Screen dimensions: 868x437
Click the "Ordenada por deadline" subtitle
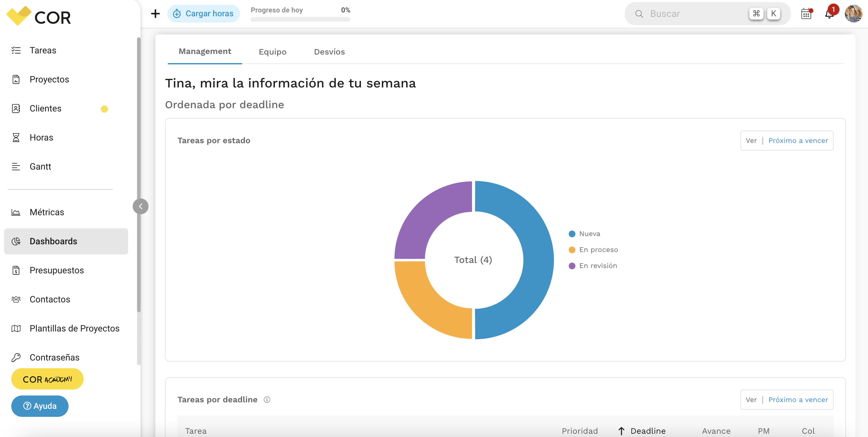coord(224,105)
